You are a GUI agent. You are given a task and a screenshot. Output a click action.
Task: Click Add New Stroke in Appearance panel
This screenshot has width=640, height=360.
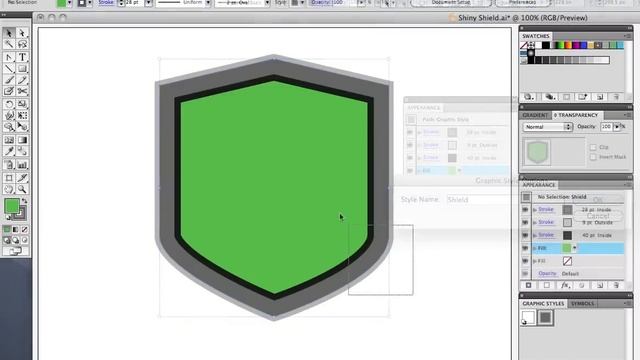(529, 285)
